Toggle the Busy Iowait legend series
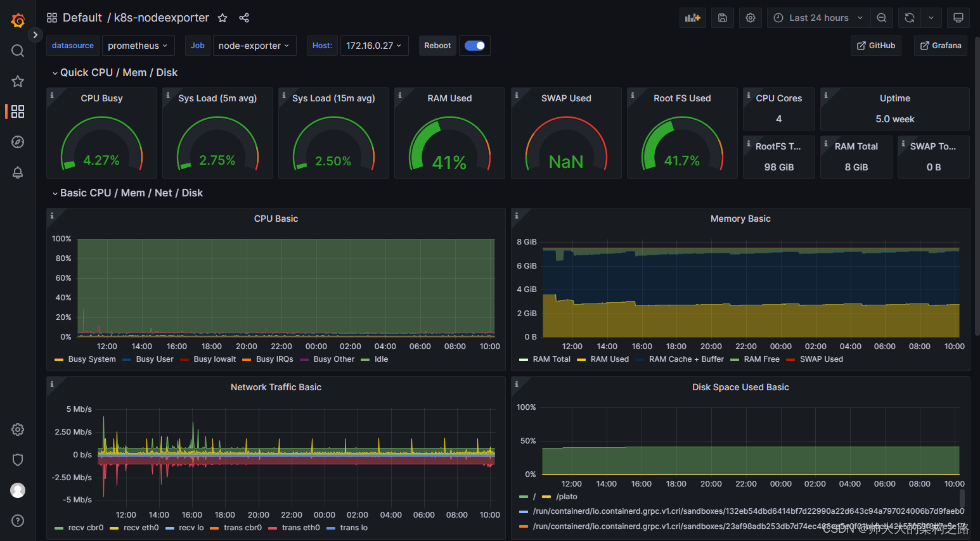Viewport: 980px width, 541px height. (214, 359)
